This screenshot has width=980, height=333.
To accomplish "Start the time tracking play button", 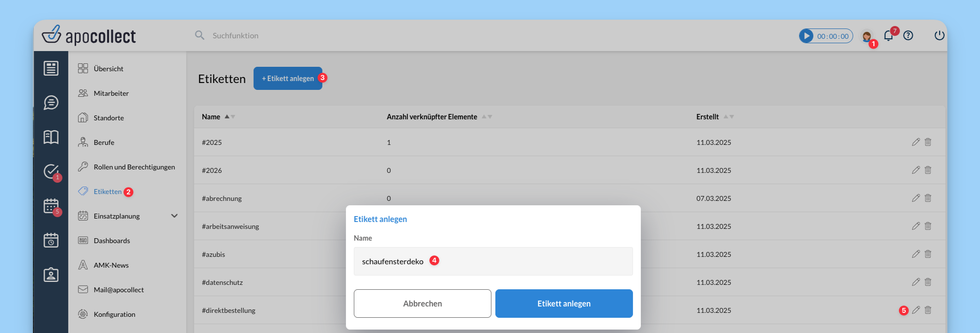I will 807,36.
